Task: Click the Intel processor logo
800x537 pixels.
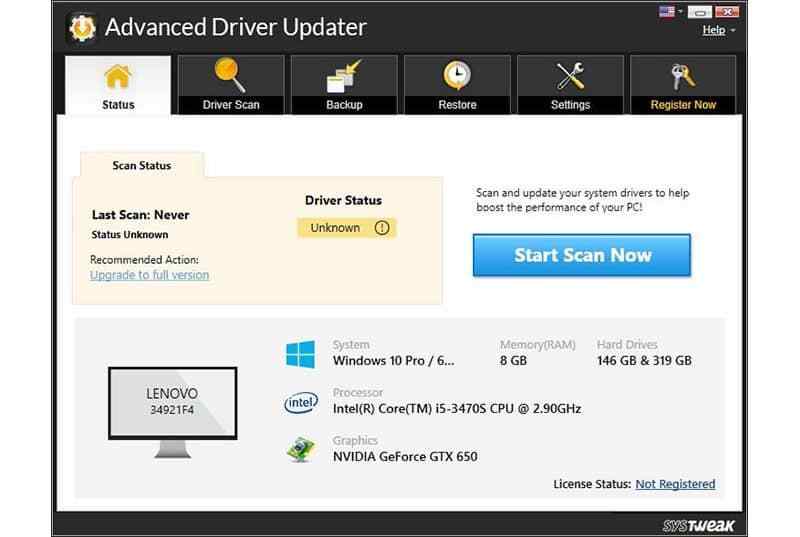Action: click(x=301, y=402)
